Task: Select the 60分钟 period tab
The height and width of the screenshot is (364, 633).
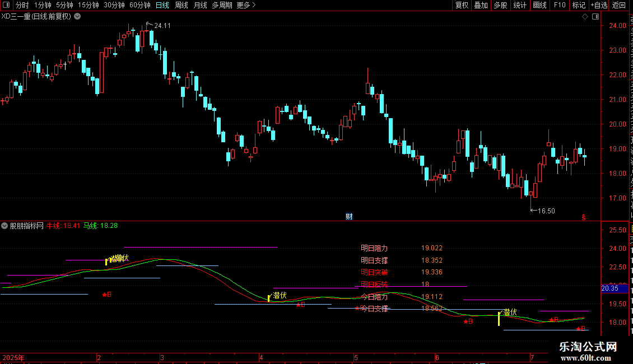Action: click(x=140, y=5)
